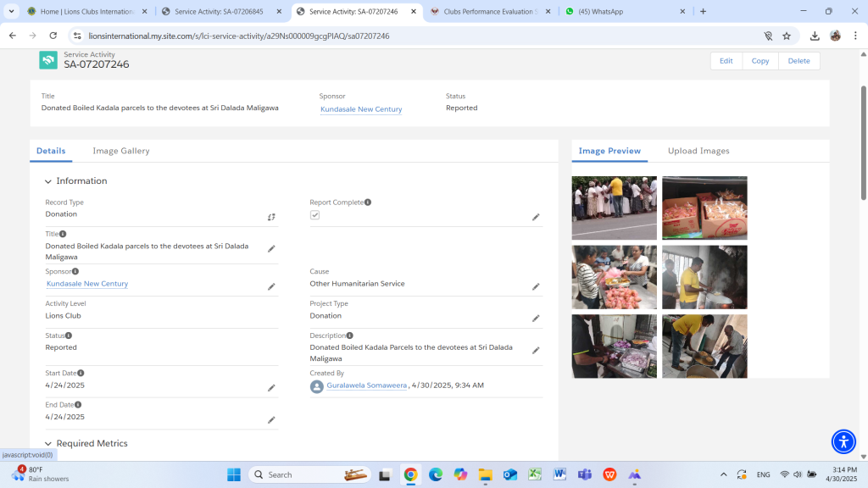Open weather widget showing 80°F

40,474
